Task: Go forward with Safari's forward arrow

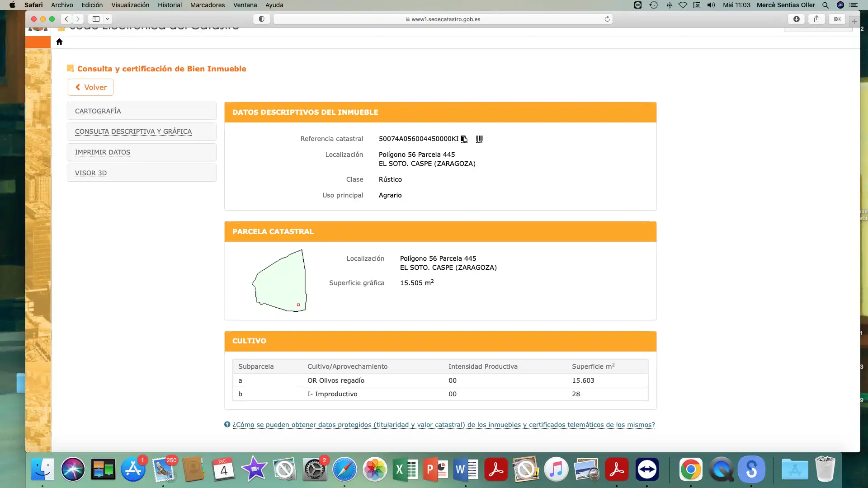Action: point(78,19)
